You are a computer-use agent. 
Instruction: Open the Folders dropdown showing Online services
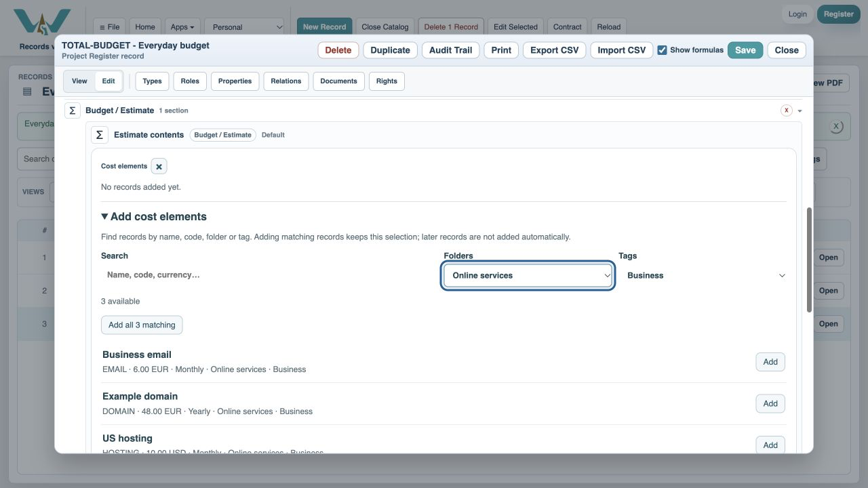coord(528,276)
